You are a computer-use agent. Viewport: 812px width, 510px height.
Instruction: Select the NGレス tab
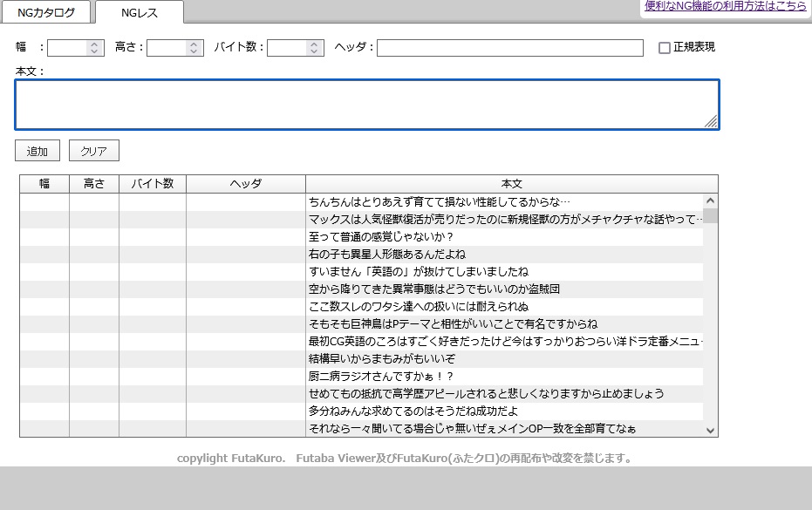pyautogui.click(x=140, y=12)
